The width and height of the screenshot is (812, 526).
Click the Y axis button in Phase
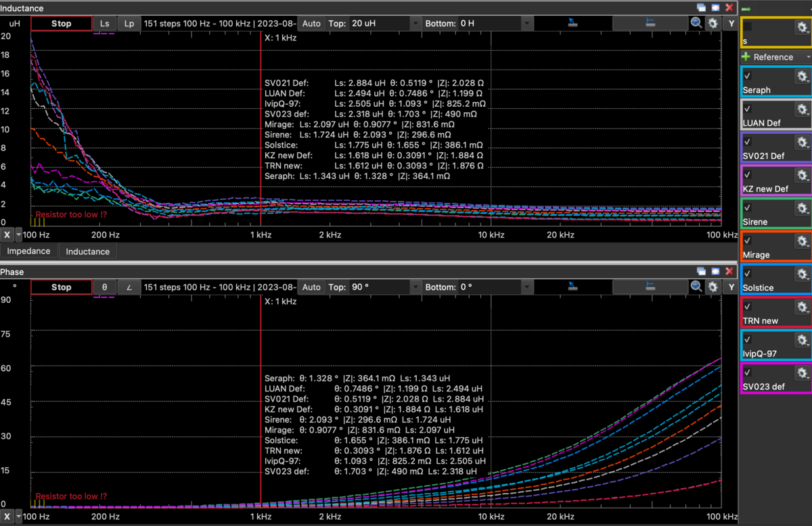click(x=731, y=287)
